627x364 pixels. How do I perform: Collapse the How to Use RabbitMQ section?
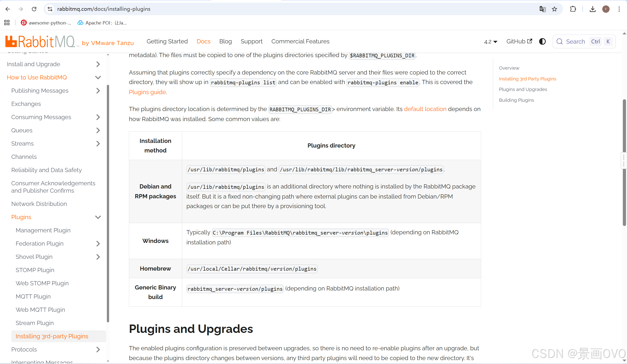point(98,77)
